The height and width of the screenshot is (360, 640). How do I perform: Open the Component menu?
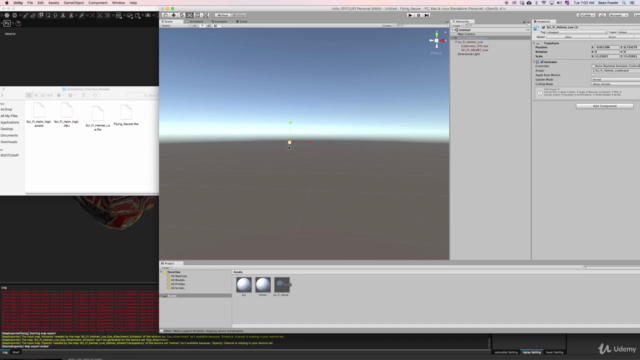(98, 3)
